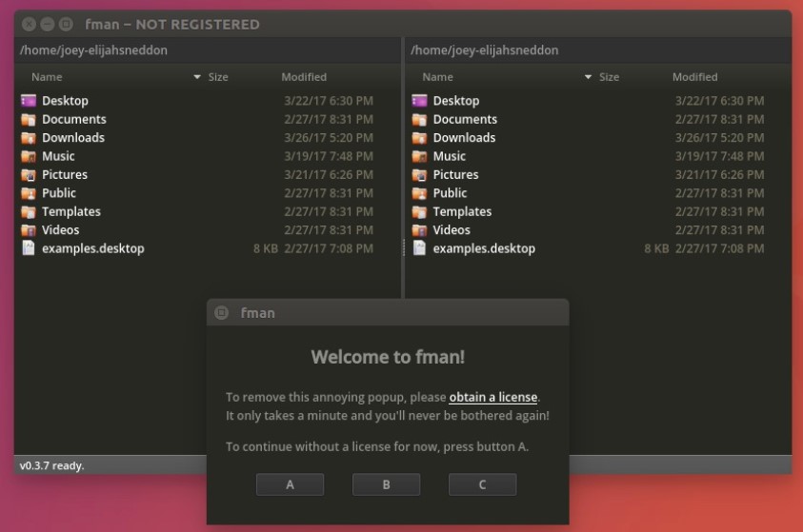Click 3/22/17 6:30 PM date in left pane
803x532 pixels.
[329, 101]
